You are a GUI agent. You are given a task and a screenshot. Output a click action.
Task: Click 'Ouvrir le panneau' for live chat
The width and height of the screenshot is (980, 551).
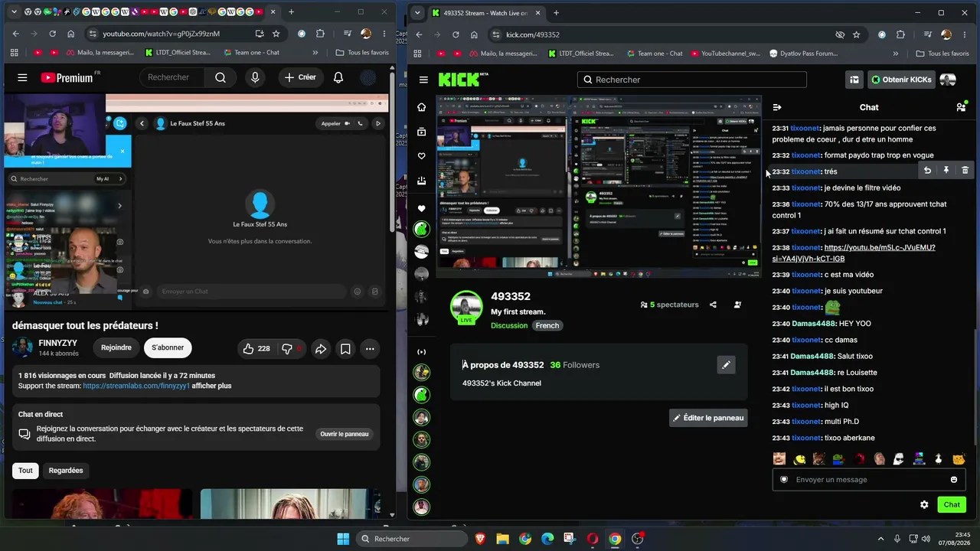point(345,434)
